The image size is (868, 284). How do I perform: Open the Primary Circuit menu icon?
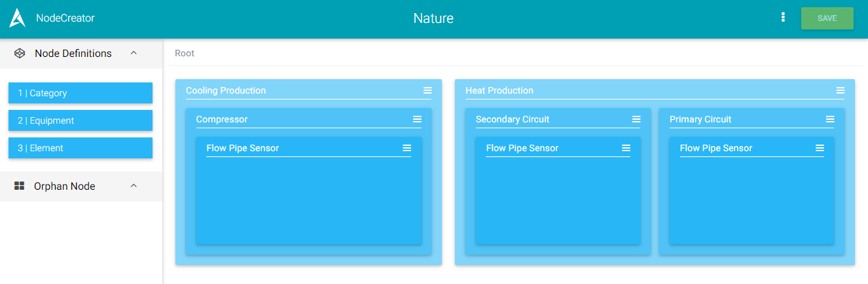830,119
